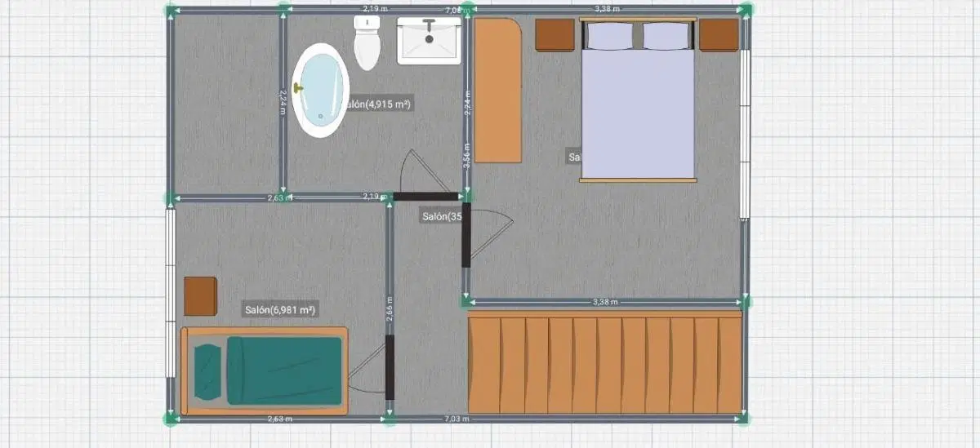Select the orange staircase
980x448 pixels.
(604, 361)
